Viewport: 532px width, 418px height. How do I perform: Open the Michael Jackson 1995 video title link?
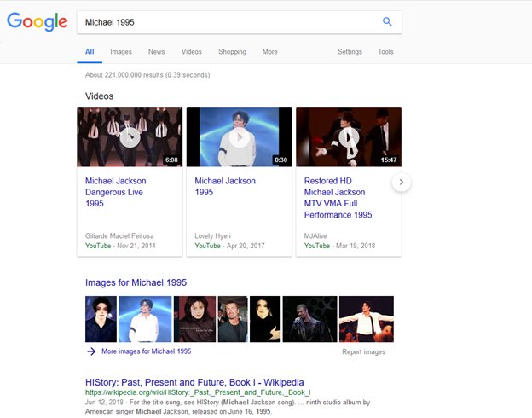(225, 187)
